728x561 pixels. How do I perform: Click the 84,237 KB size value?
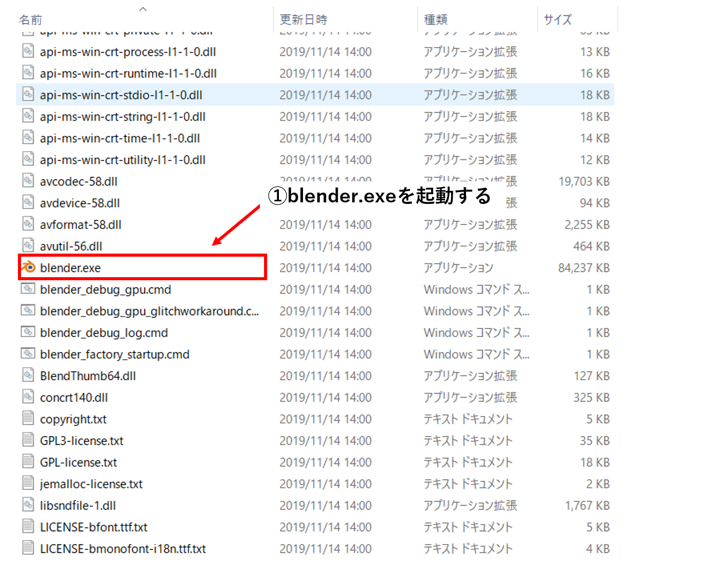584,267
